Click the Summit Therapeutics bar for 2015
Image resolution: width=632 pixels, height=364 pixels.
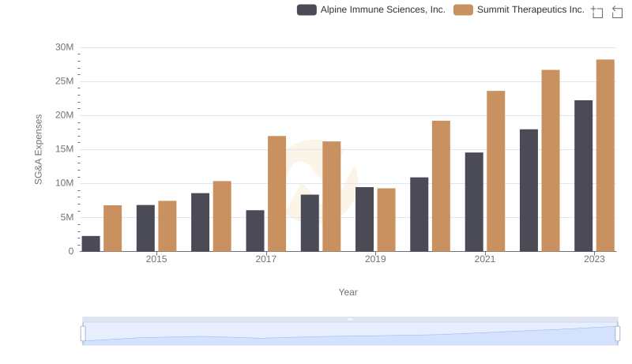pos(167,226)
